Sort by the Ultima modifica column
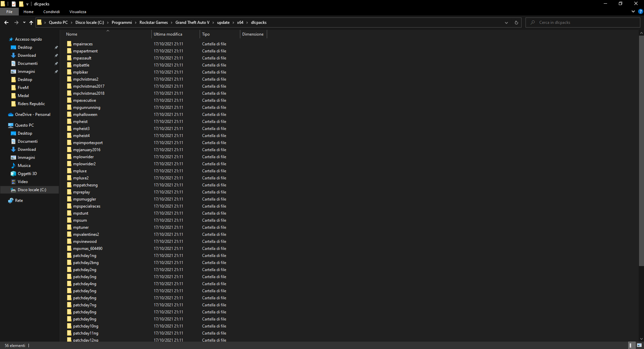The width and height of the screenshot is (644, 349). tap(168, 34)
